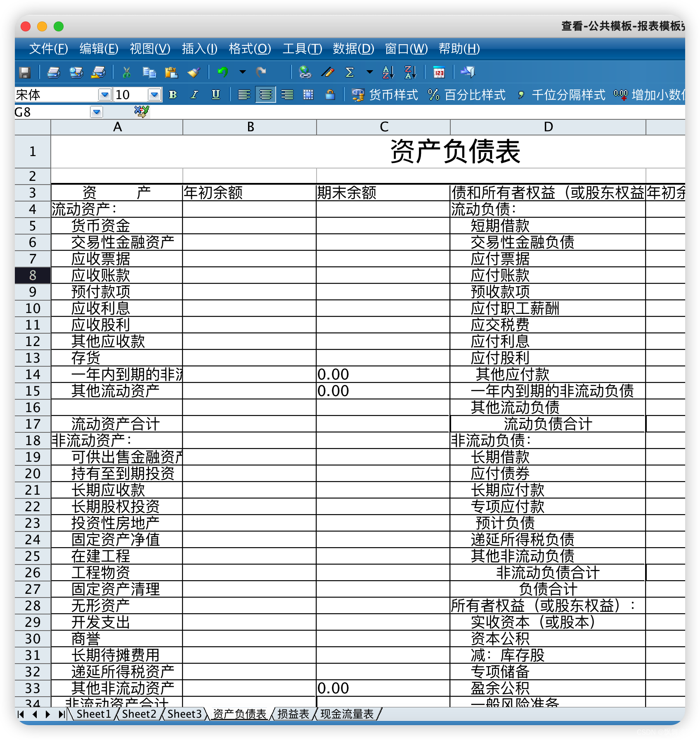Click the cell reference box showing G8
This screenshot has width=700, height=740.
tap(52, 112)
